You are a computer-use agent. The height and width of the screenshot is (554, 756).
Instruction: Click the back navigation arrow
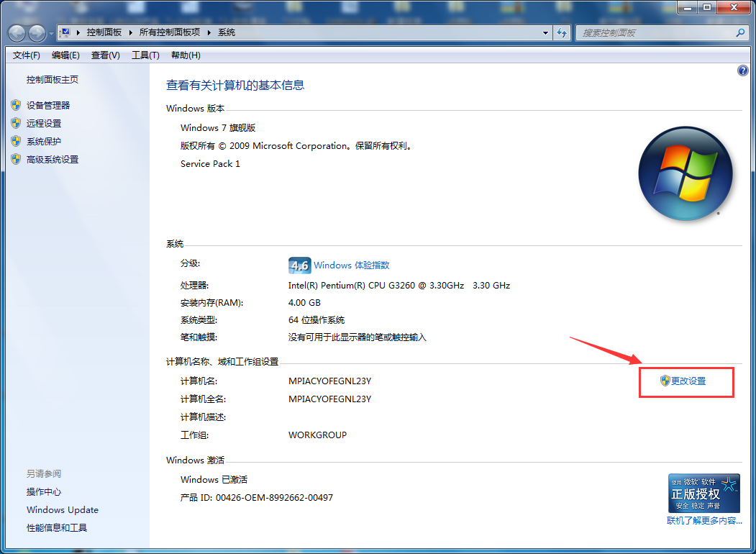(16, 32)
